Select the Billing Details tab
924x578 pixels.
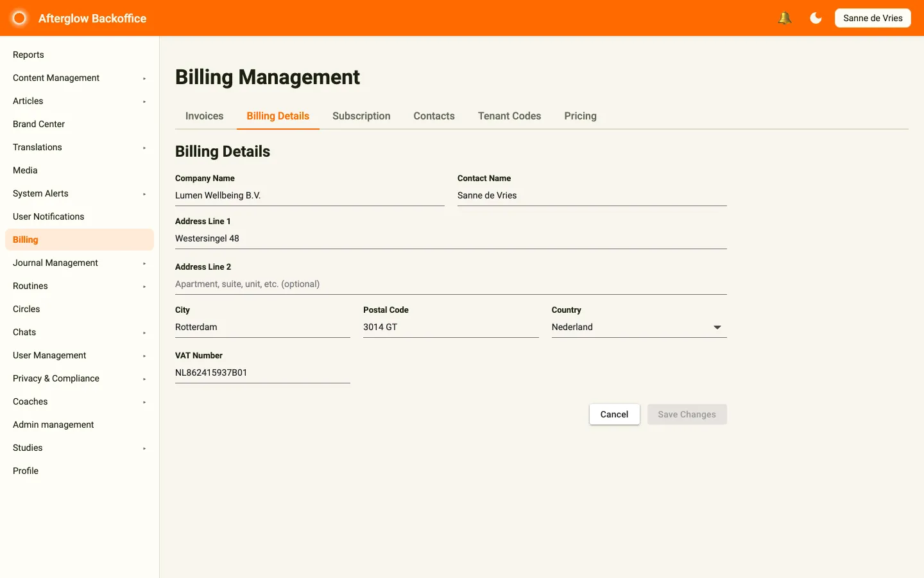click(278, 116)
